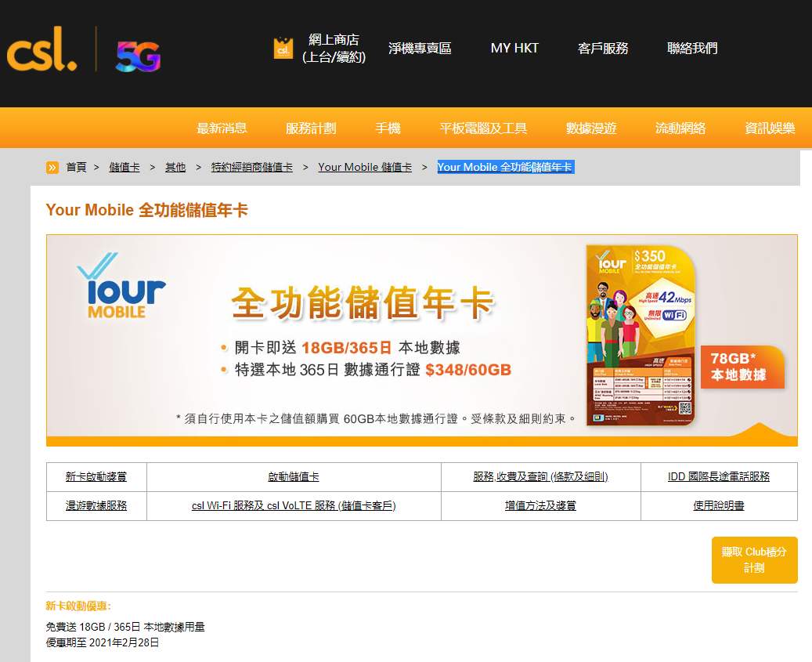The height and width of the screenshot is (662, 812).
Task: Select the 最新消息 tab
Action: [222, 128]
